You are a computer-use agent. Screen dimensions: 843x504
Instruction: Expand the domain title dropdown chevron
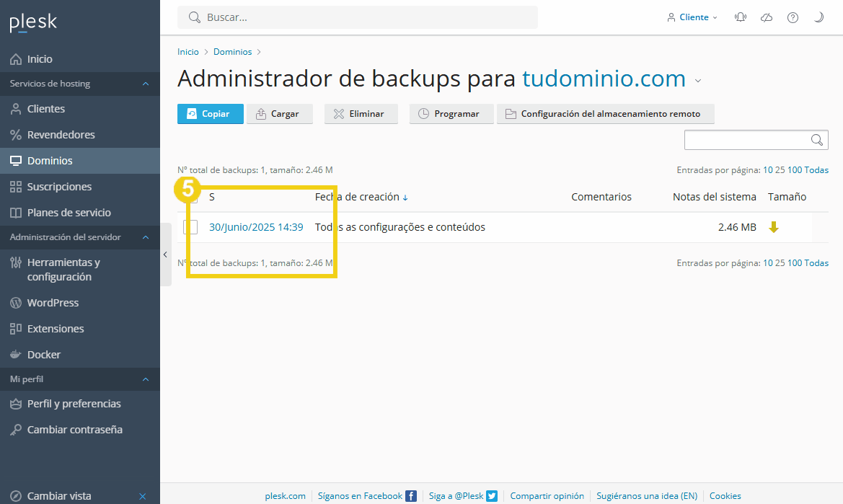click(698, 81)
